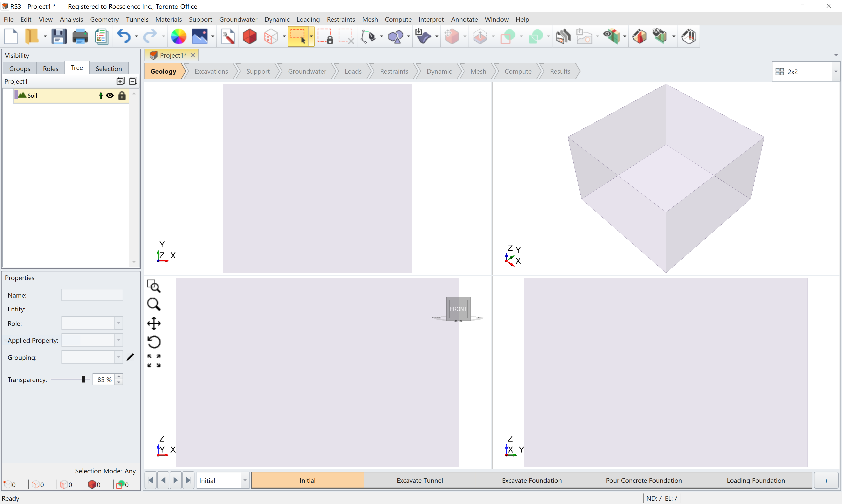Activate the yellow selection rectangle tool
Viewport: 842px width, 504px height.
(297, 36)
